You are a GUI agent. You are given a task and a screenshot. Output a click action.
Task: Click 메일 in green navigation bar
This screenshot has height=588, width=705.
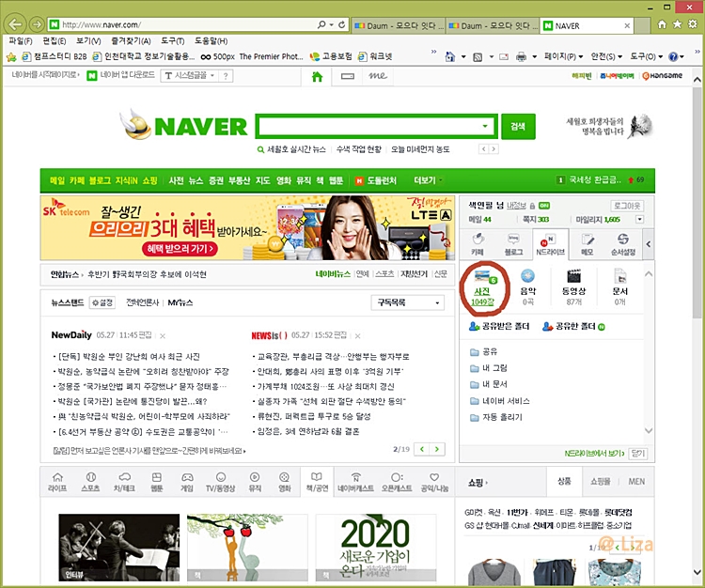[57, 180]
